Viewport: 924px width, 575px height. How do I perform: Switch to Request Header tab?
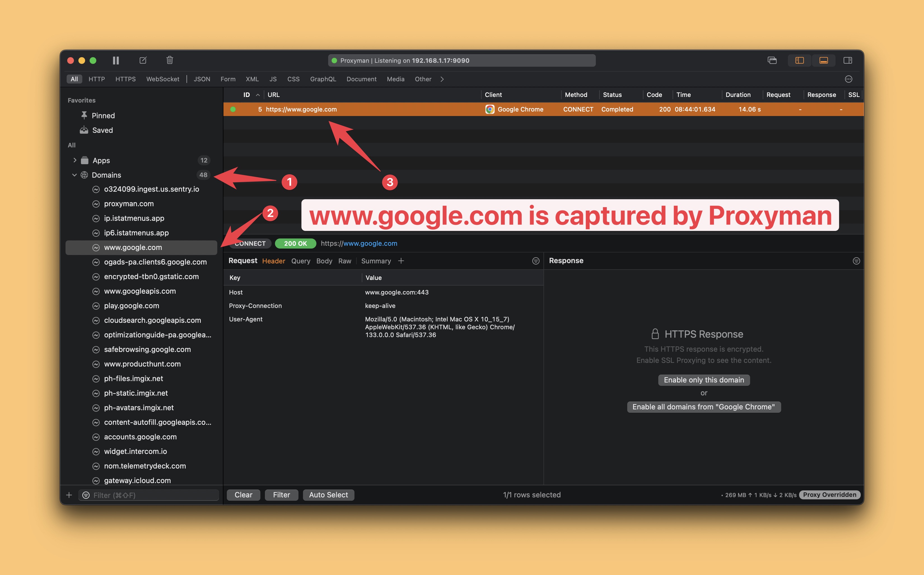(x=274, y=261)
